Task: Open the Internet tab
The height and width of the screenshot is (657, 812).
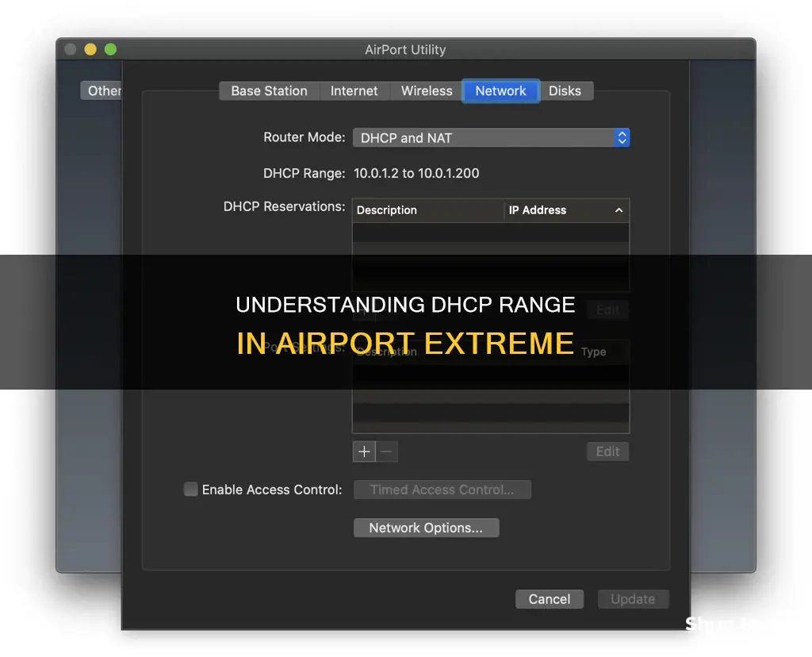Action: 354,91
